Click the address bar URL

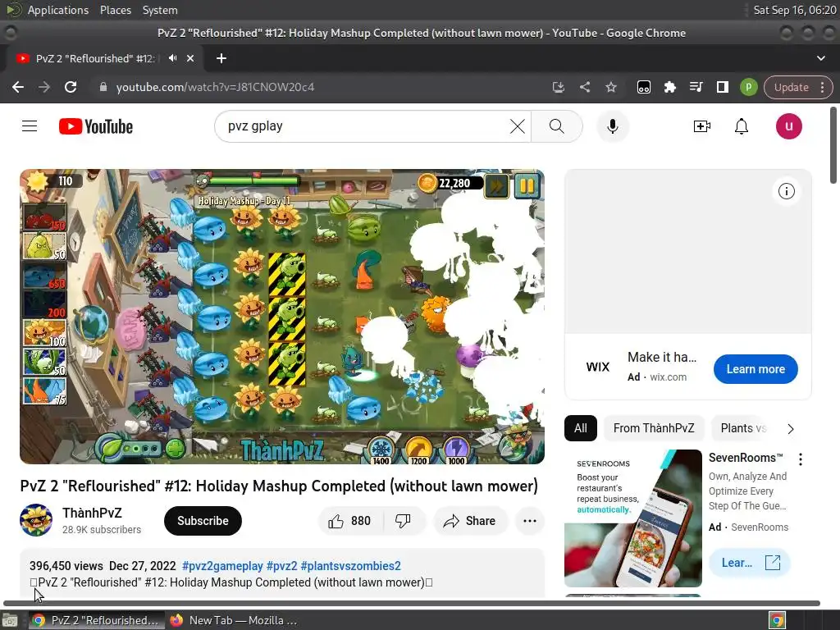click(216, 87)
